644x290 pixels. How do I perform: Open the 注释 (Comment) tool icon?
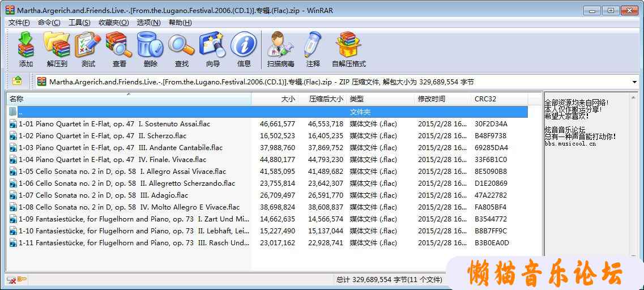pos(313,45)
